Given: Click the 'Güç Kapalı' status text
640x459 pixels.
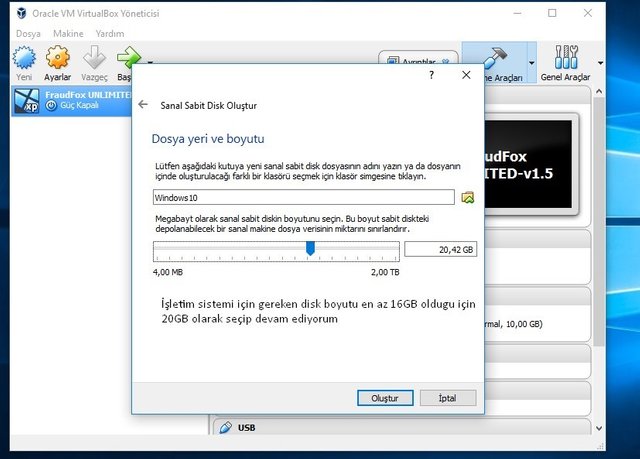Looking at the screenshot, I should (80, 105).
